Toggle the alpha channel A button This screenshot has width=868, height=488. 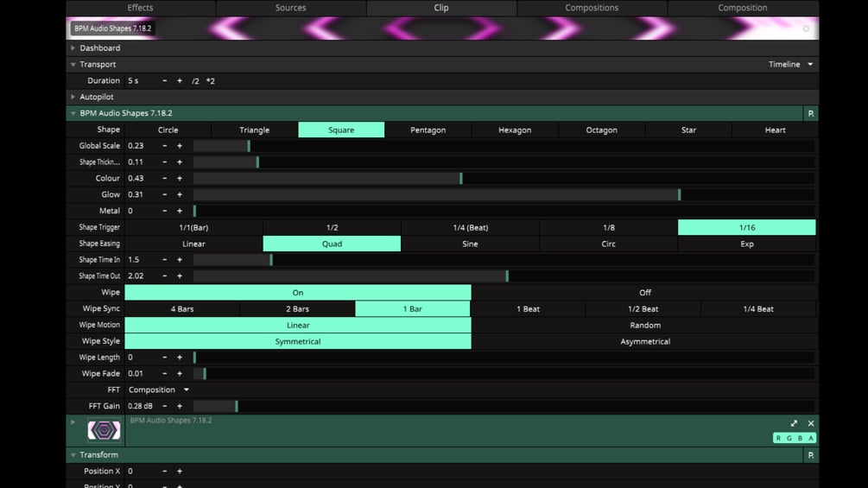pos(811,438)
